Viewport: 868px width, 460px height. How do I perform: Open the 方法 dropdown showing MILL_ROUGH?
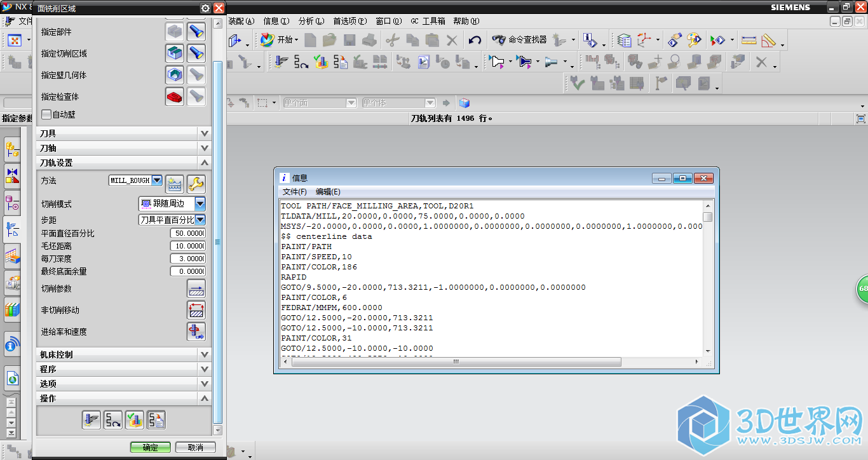tap(157, 180)
